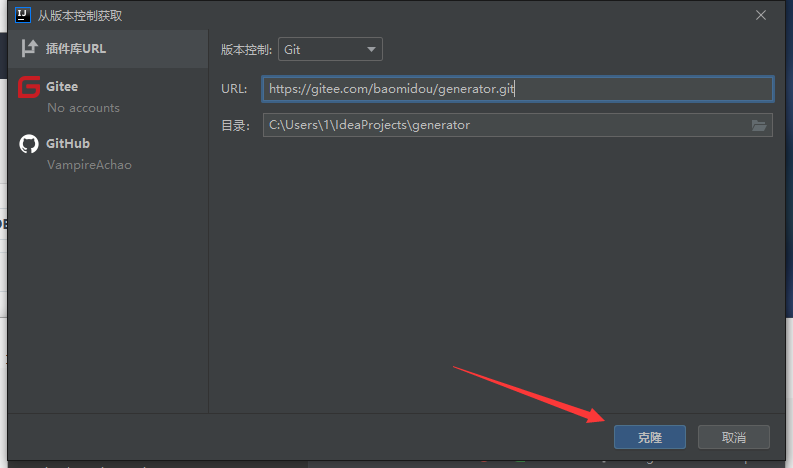Open the GitHub section label

[x=68, y=144]
